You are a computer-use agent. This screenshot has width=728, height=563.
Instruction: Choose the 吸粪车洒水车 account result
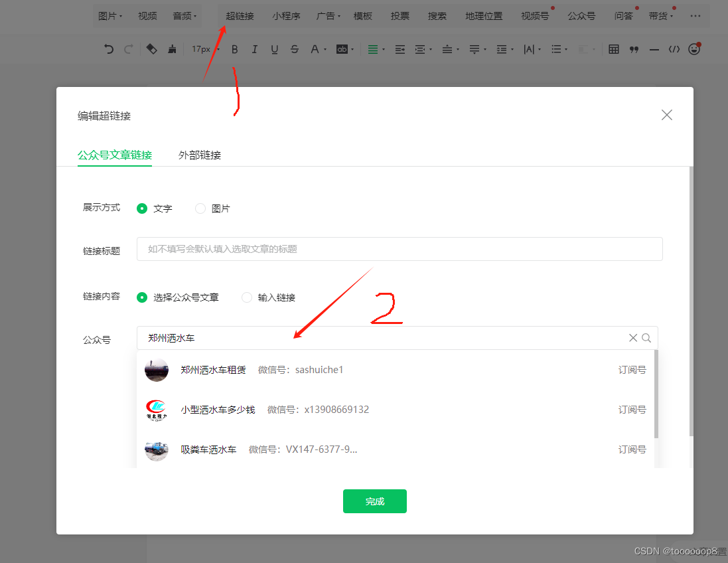coord(396,449)
